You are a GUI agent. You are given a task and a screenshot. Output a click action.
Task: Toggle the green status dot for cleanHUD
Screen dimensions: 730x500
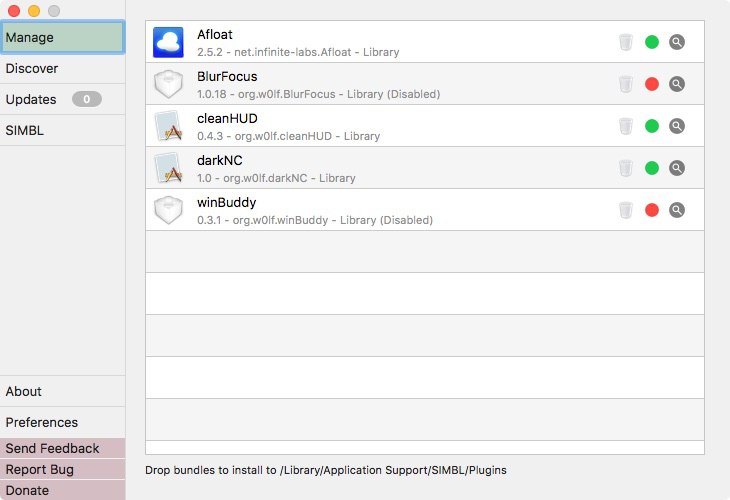pos(652,126)
